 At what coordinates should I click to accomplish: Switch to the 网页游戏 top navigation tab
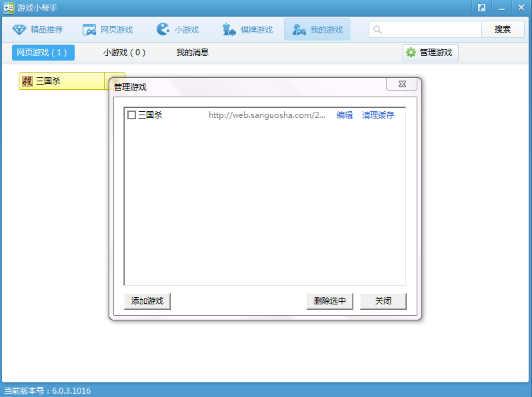pyautogui.click(x=108, y=29)
